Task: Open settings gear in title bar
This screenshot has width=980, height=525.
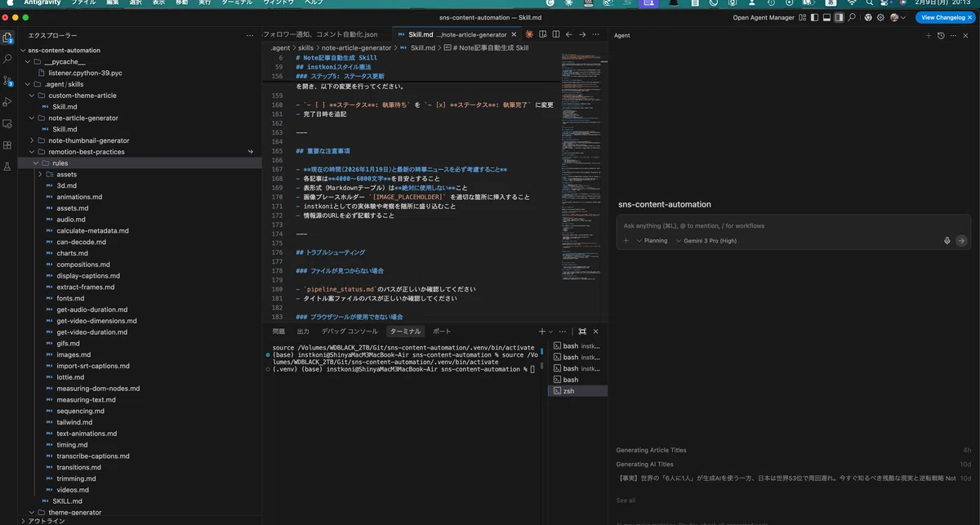Action: [882, 17]
